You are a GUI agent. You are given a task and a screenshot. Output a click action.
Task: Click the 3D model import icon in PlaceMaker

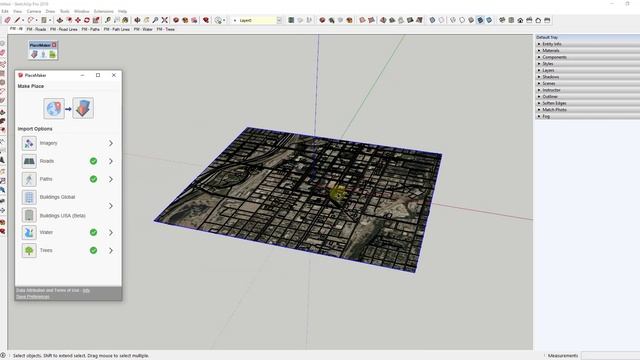(83, 108)
